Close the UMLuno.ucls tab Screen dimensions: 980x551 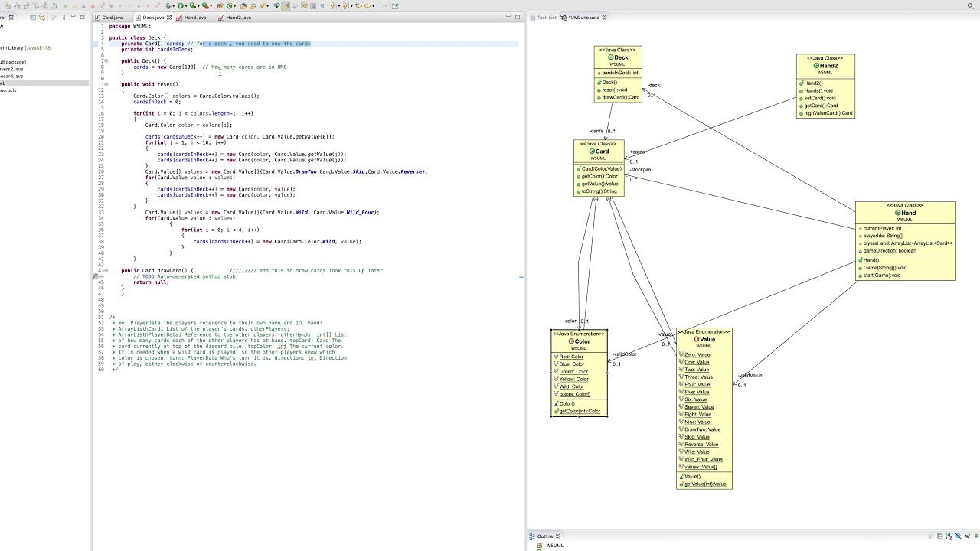point(604,18)
